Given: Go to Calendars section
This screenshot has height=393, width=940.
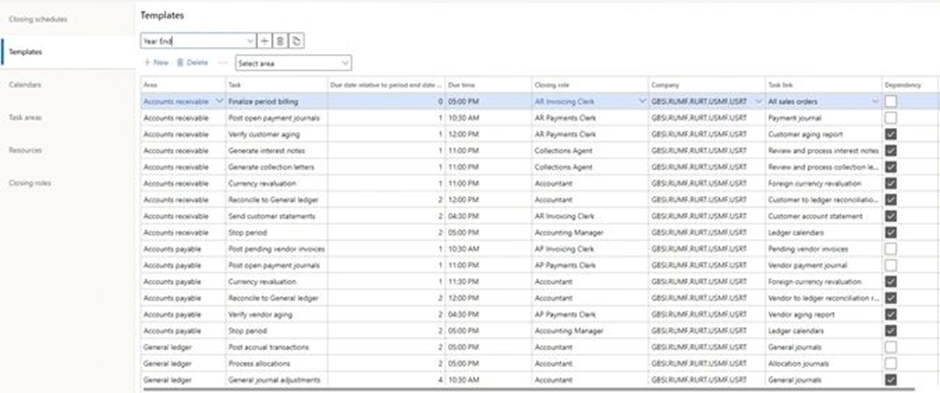Looking at the screenshot, I should pos(25,85).
